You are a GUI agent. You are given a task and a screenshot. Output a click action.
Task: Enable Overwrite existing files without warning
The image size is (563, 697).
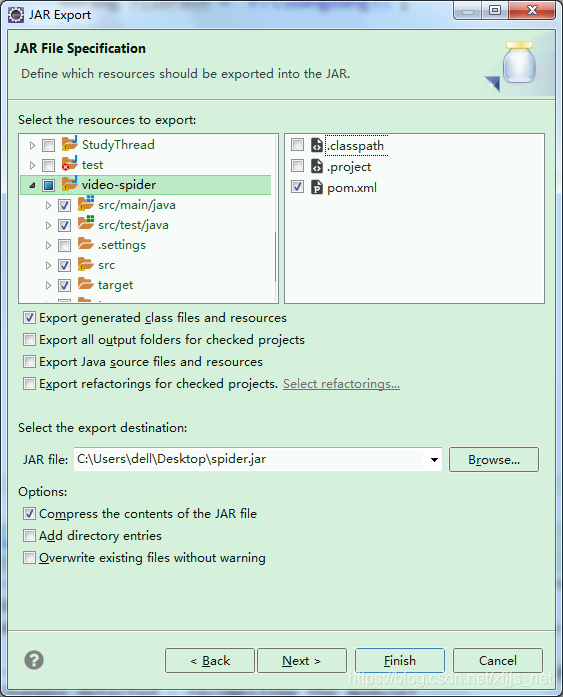tap(29, 557)
